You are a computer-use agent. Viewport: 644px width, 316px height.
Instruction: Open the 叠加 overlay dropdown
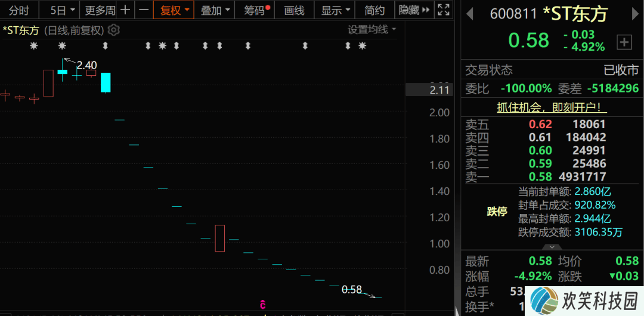[x=215, y=10]
